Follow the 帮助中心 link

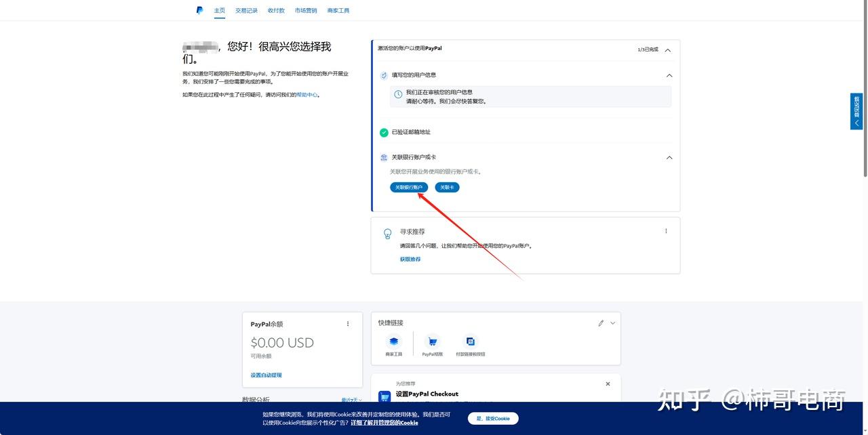coord(307,95)
